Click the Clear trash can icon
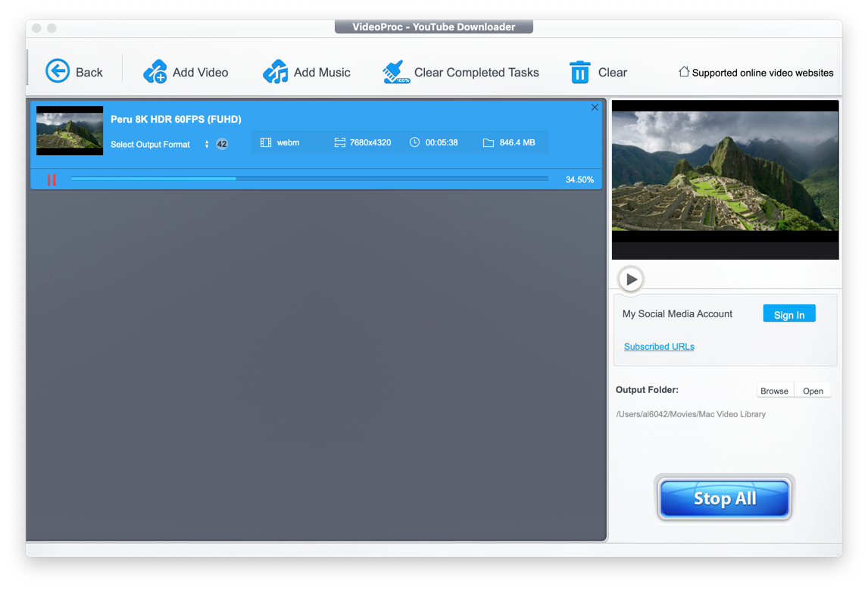The image size is (868, 589). [x=579, y=72]
